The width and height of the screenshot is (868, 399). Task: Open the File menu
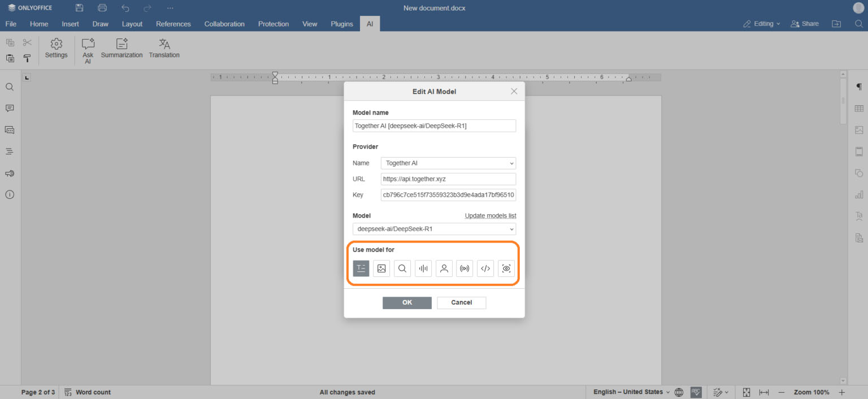(x=11, y=24)
